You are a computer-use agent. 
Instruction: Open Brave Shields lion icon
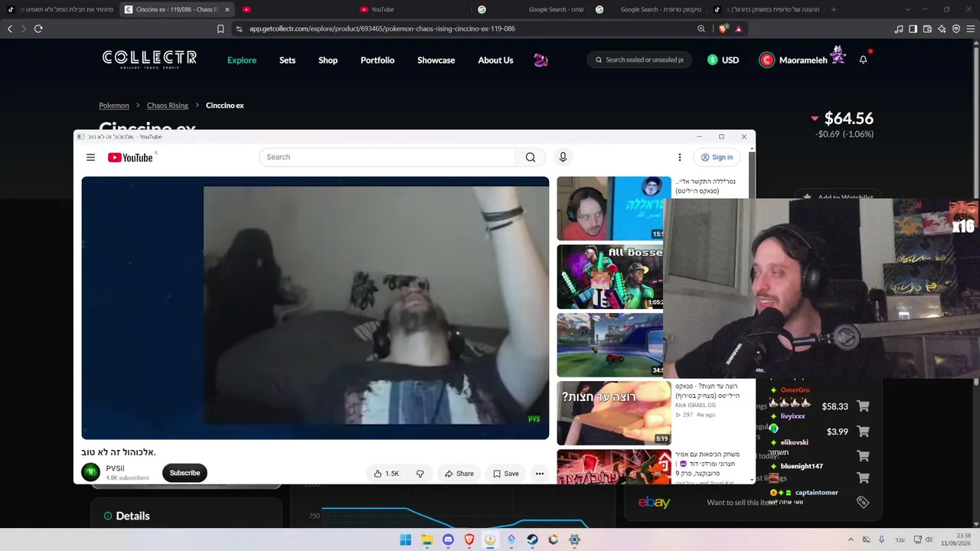pos(724,29)
